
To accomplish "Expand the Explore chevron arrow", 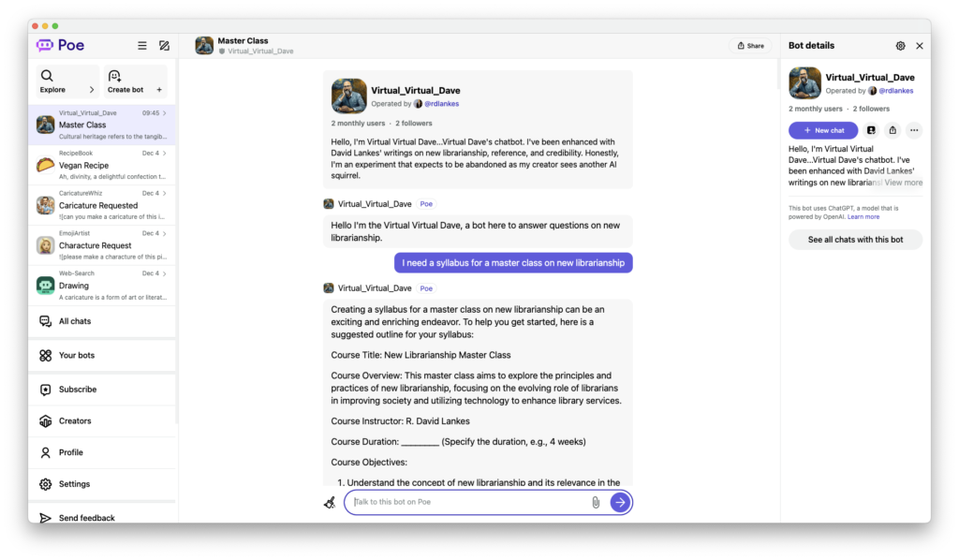I will (92, 90).
